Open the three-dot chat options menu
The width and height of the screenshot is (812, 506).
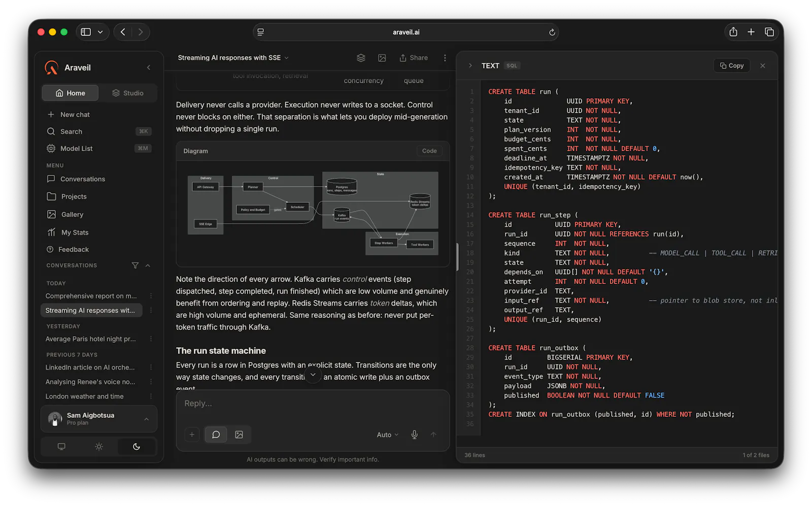click(x=445, y=58)
